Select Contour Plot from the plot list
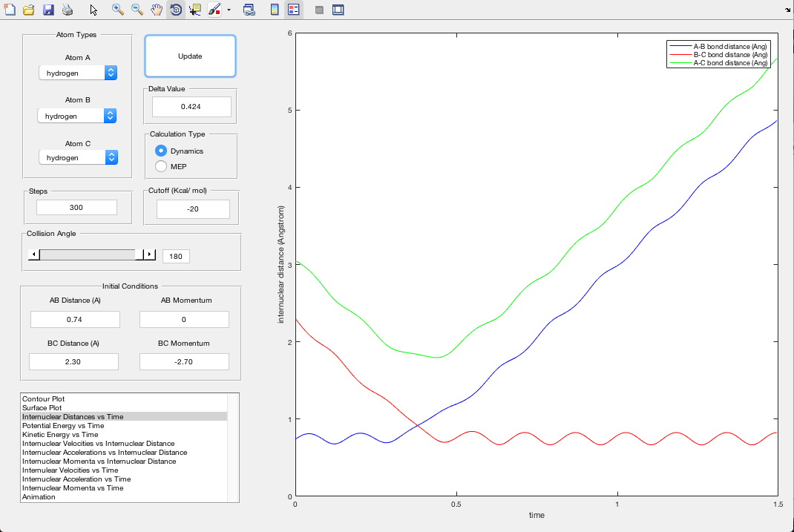Image resolution: width=794 pixels, height=532 pixels. (x=42, y=399)
